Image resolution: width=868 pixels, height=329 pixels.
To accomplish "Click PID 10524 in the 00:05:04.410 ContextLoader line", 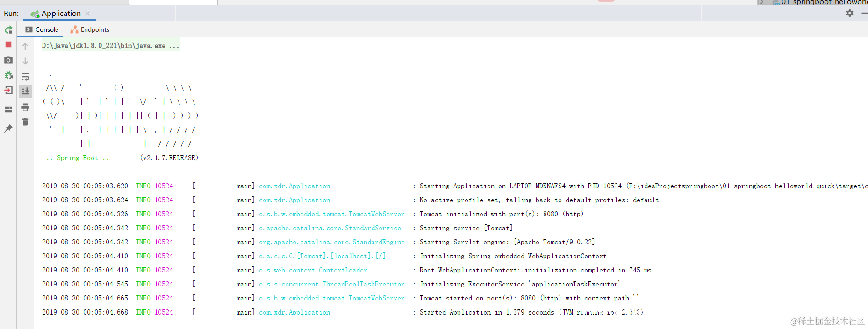I will 164,270.
